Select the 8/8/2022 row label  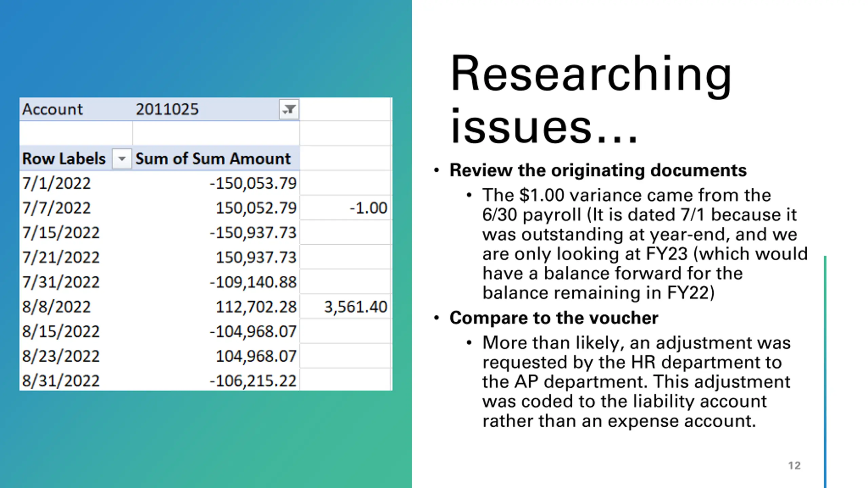pyautogui.click(x=56, y=307)
